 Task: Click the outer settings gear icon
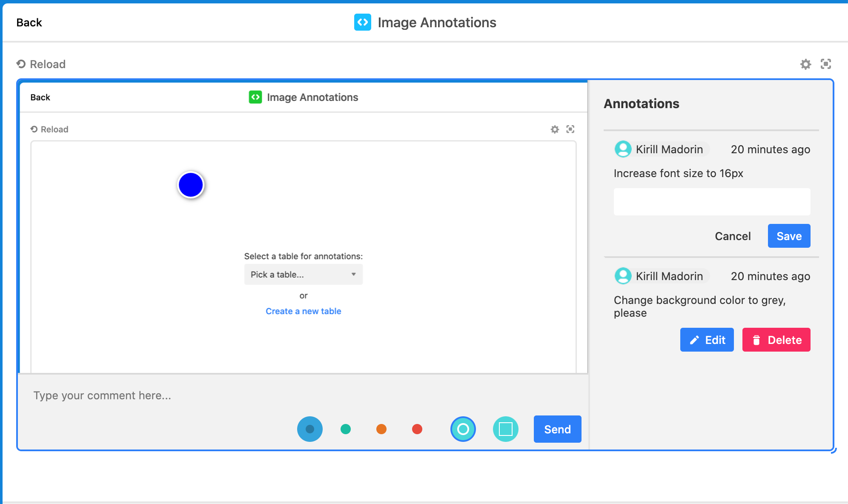point(805,64)
